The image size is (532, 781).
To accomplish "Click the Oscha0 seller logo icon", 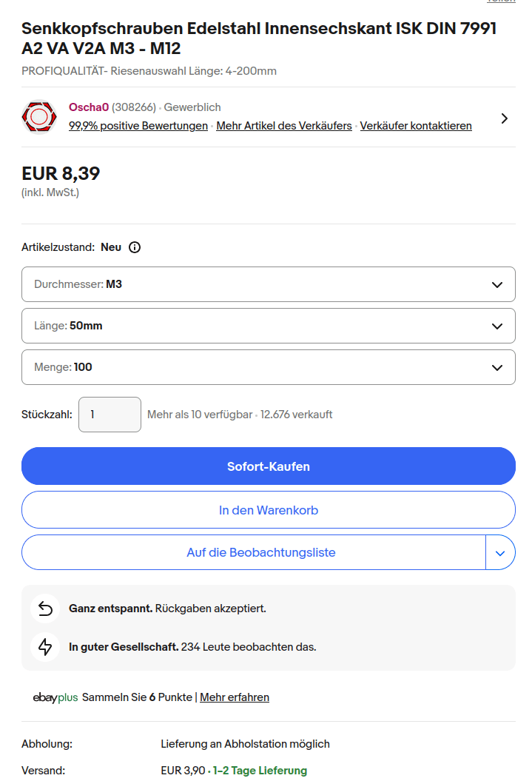I will click(x=38, y=117).
